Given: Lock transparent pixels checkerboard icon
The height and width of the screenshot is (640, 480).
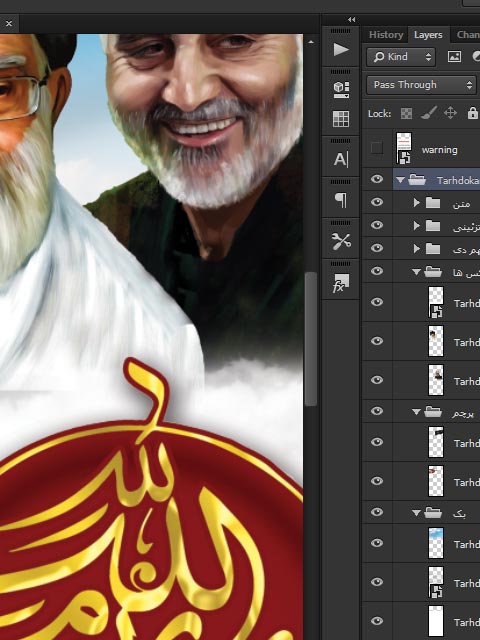Looking at the screenshot, I should click(x=406, y=113).
